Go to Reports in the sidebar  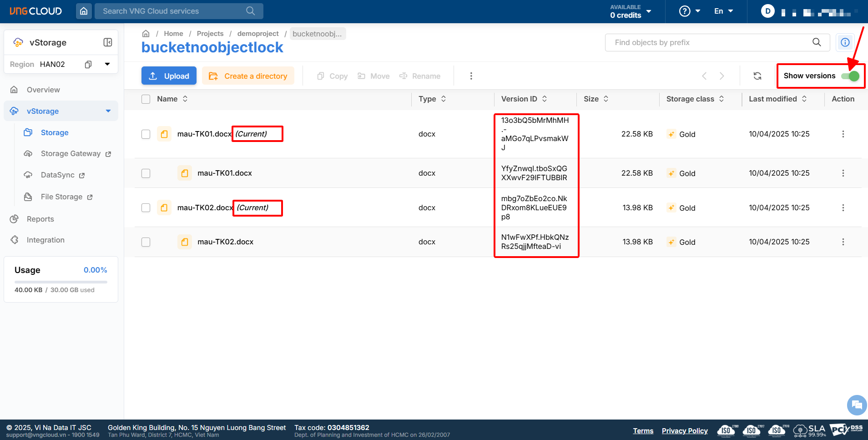(x=40, y=219)
